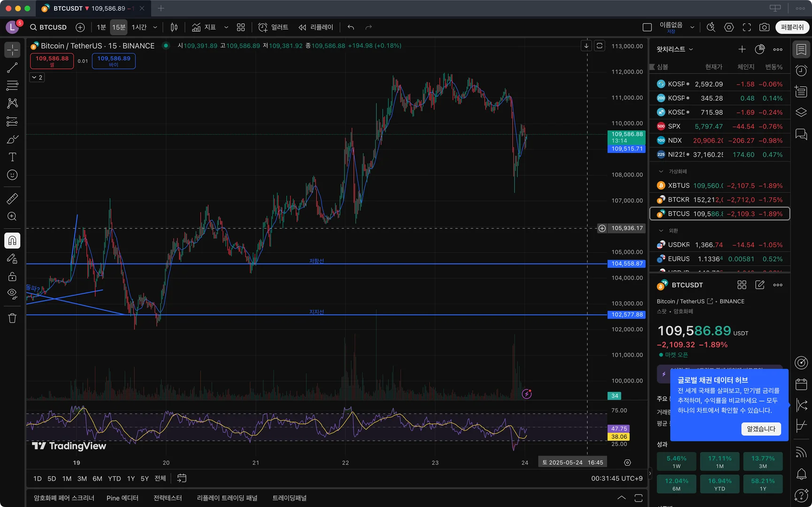812x507 pixels.
Task: Select the BTCUS row in watchlist
Action: click(719, 214)
